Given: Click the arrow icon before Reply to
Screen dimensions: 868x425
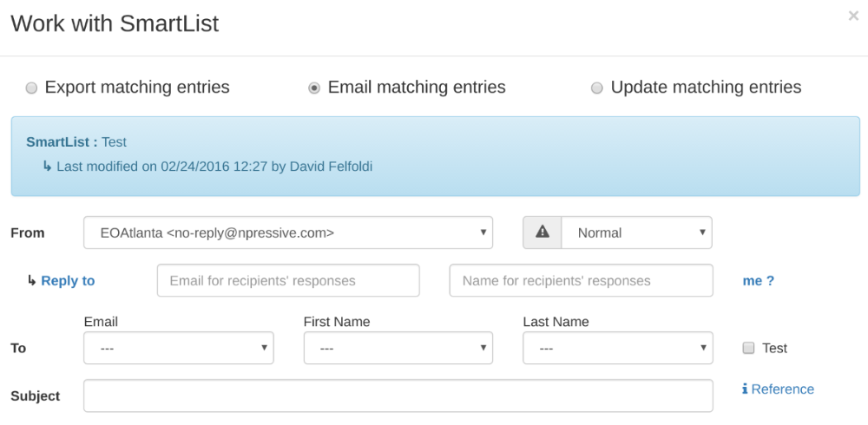Looking at the screenshot, I should click(x=31, y=280).
